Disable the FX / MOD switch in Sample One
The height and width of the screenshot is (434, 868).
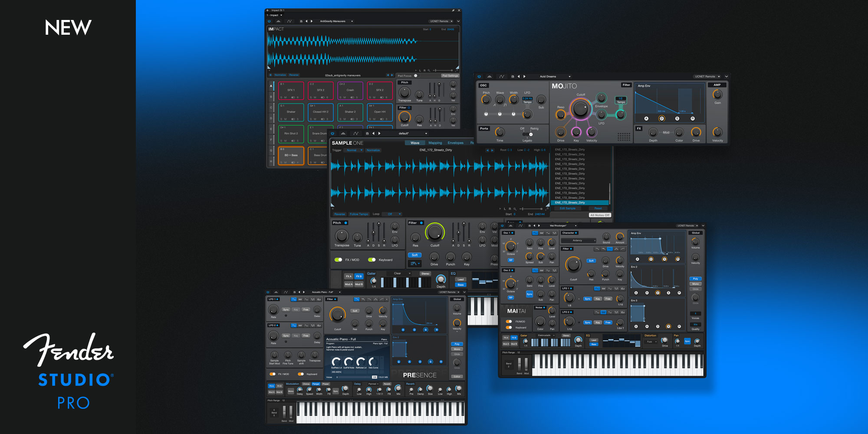point(339,260)
